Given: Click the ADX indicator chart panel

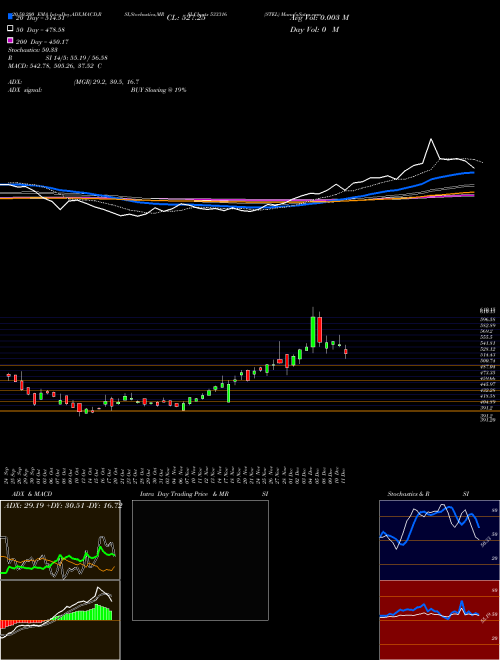Looking at the screenshot, I should coord(60,540).
